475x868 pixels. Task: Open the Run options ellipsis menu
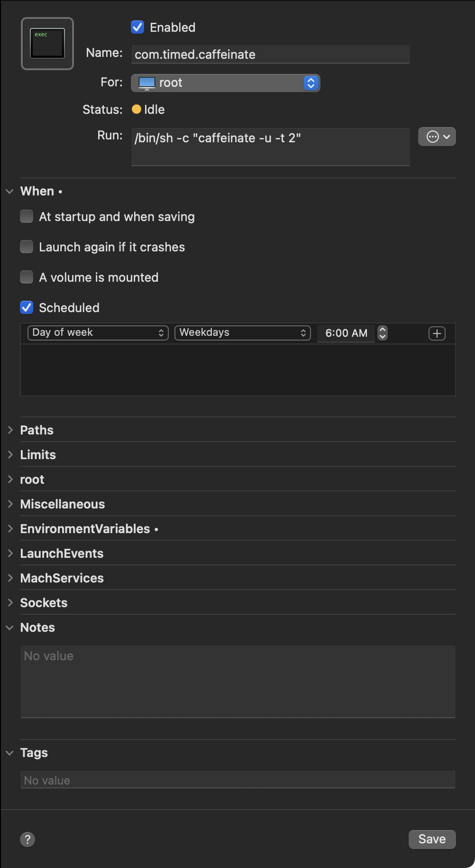(x=437, y=137)
